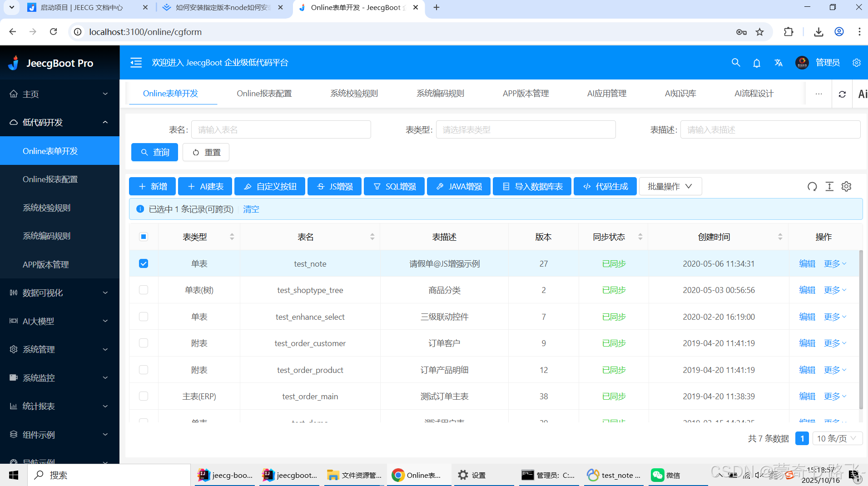The width and height of the screenshot is (868, 486).
Task: Check the test_shoptype_tree row checkbox
Action: (144, 290)
